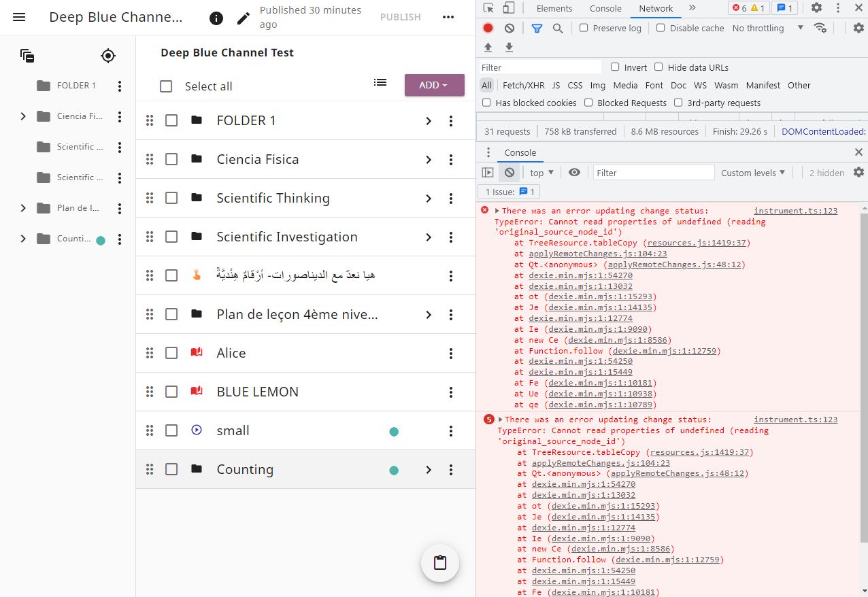Open options menu for Alice row
Image resolution: width=868 pixels, height=597 pixels.
pos(450,353)
